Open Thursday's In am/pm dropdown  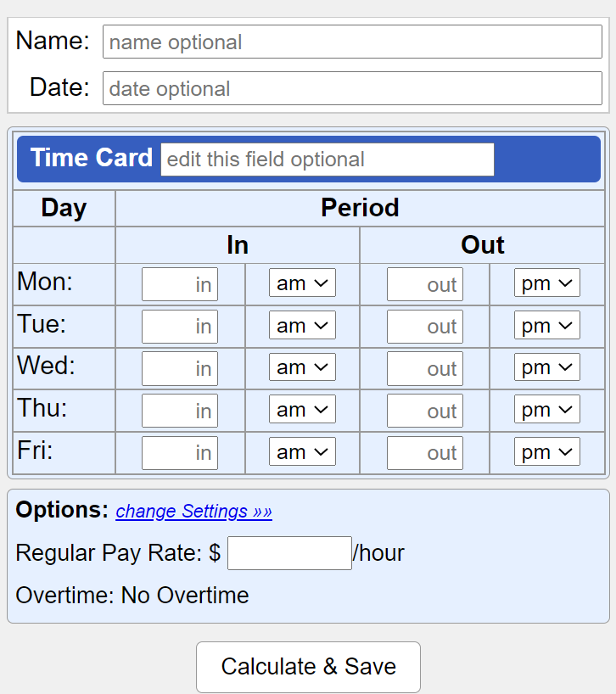click(302, 410)
